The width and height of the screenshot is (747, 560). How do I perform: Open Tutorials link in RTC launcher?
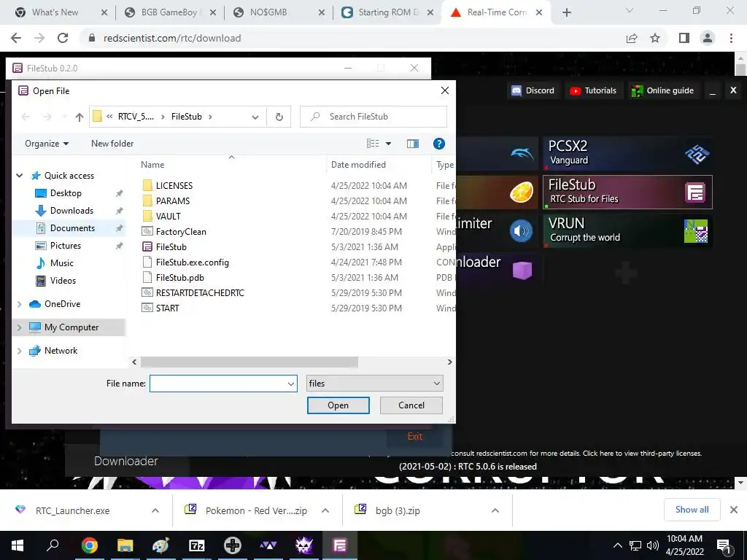[594, 90]
